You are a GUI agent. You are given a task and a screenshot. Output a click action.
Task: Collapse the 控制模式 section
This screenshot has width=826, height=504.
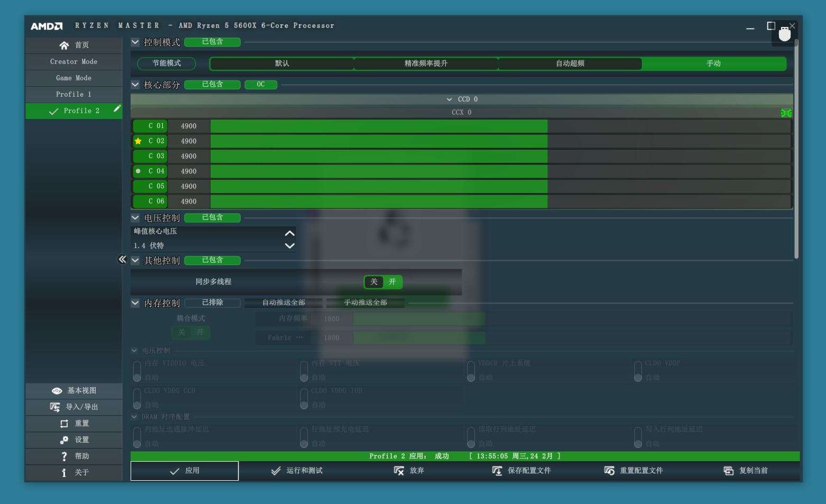[x=135, y=42]
